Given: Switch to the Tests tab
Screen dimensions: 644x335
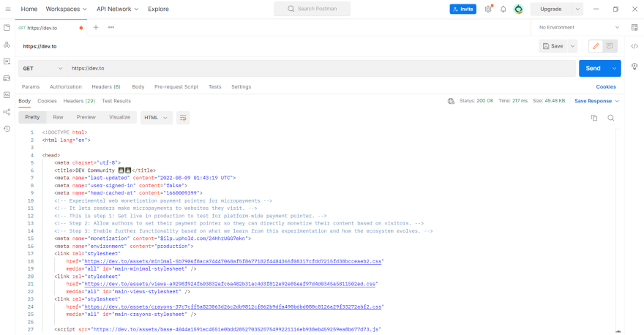Looking at the screenshot, I should 215,87.
